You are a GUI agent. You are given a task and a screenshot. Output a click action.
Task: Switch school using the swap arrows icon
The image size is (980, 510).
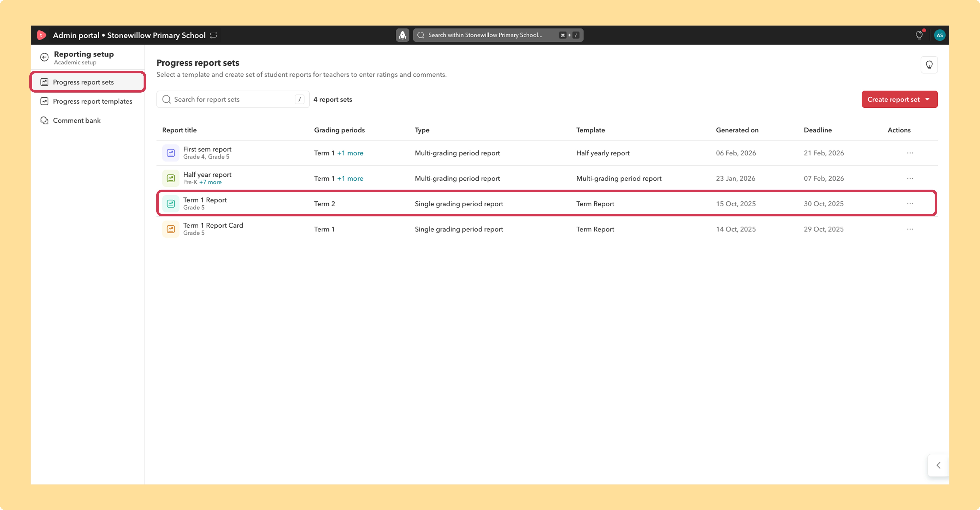tap(214, 35)
